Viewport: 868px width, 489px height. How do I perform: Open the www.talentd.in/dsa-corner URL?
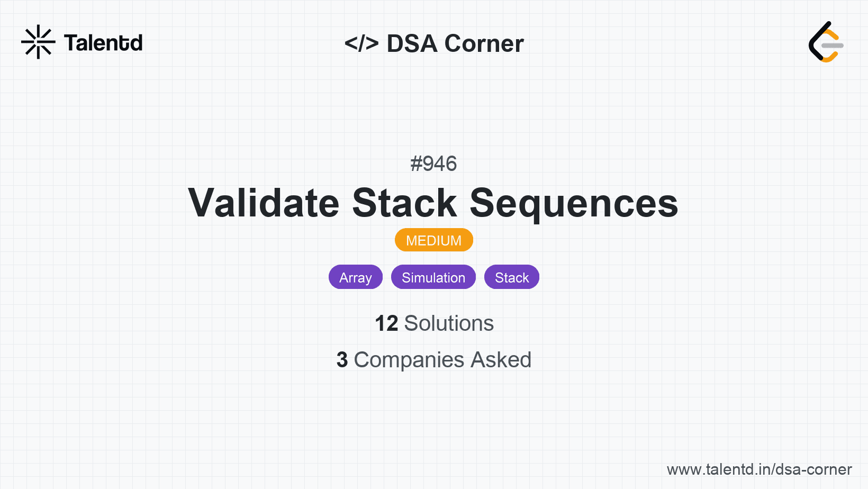coord(759,469)
